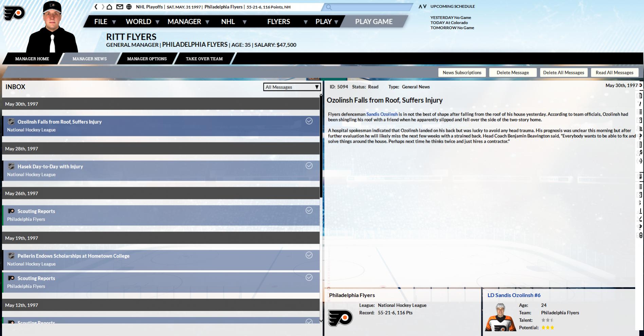Open the Sandis Ozolinsh player photo

click(x=500, y=317)
